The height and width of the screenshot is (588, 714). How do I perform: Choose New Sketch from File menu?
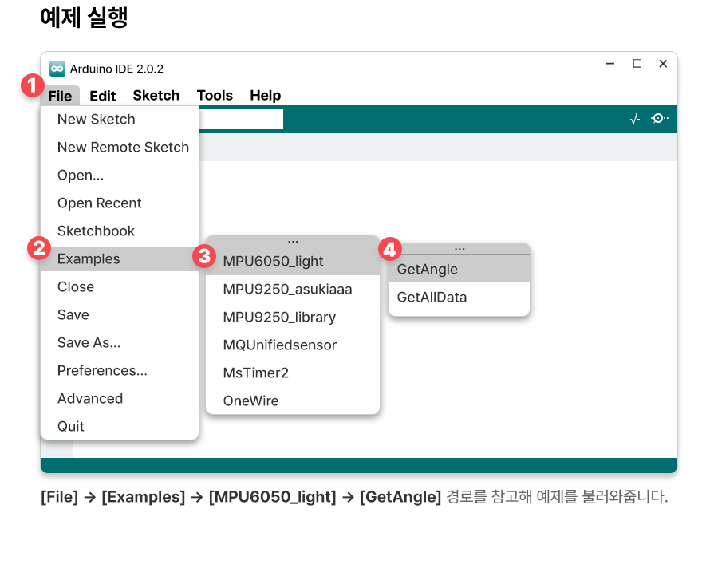tap(96, 120)
